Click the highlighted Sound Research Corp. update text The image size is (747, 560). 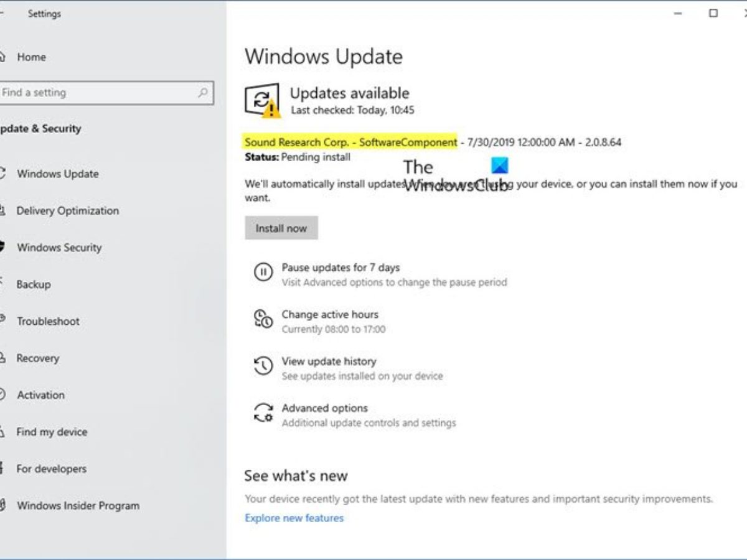(x=351, y=142)
